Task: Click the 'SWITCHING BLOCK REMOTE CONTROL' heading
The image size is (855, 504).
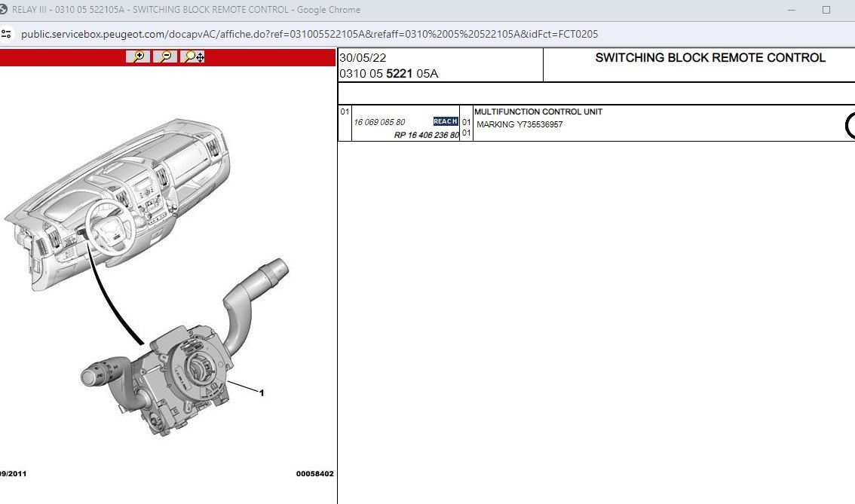Action: (710, 58)
